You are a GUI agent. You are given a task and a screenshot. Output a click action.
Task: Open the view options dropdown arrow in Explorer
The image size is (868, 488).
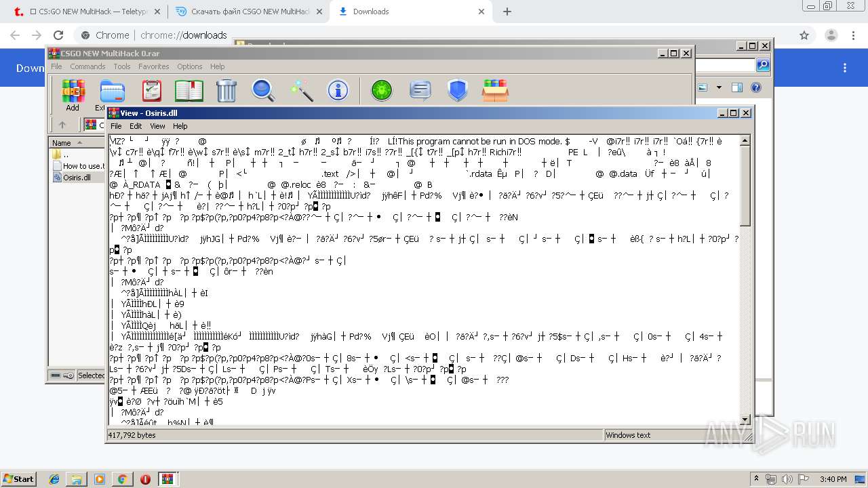(719, 87)
